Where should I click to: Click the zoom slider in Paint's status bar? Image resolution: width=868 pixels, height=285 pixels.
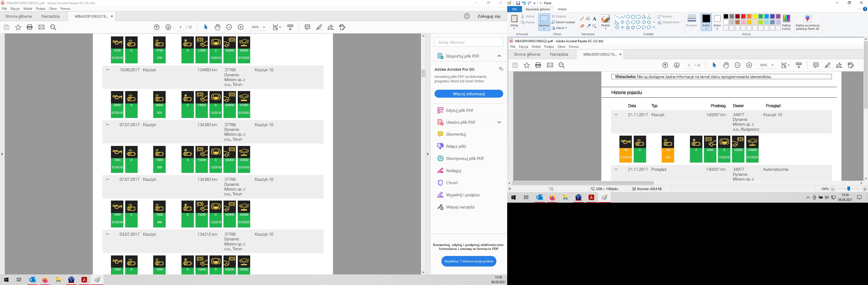tap(848, 189)
